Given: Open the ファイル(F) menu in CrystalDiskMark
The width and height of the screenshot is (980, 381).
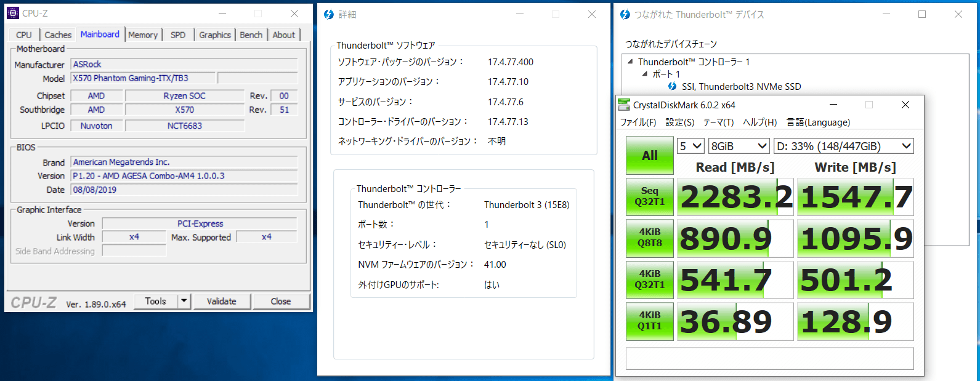Looking at the screenshot, I should coord(638,122).
